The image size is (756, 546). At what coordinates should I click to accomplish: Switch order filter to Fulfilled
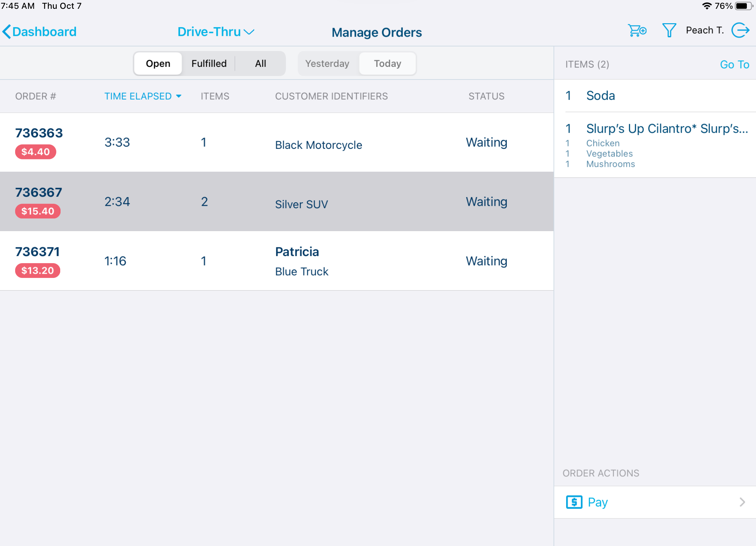[x=209, y=64]
